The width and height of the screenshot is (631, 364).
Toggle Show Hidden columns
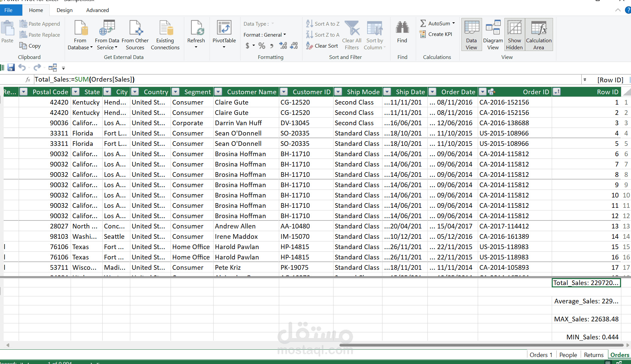pyautogui.click(x=514, y=35)
